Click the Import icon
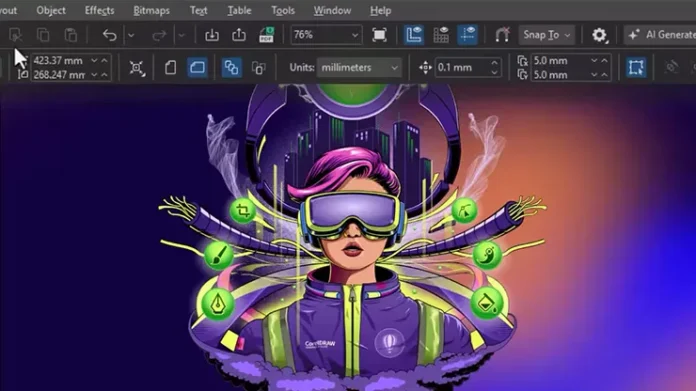The image size is (696, 391). (x=212, y=35)
